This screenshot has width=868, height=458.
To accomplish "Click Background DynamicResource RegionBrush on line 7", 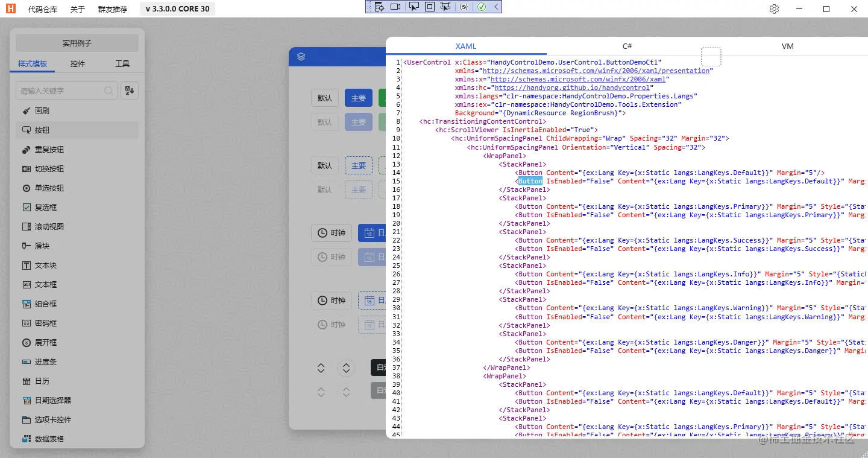I will 540,113.
